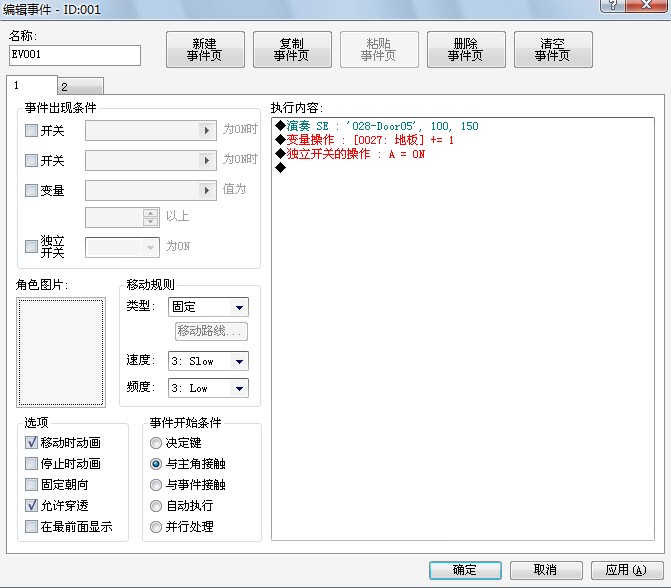Enable the 变量 condition checkbox
Image resolution: width=671 pixels, height=588 pixels.
(x=31, y=190)
